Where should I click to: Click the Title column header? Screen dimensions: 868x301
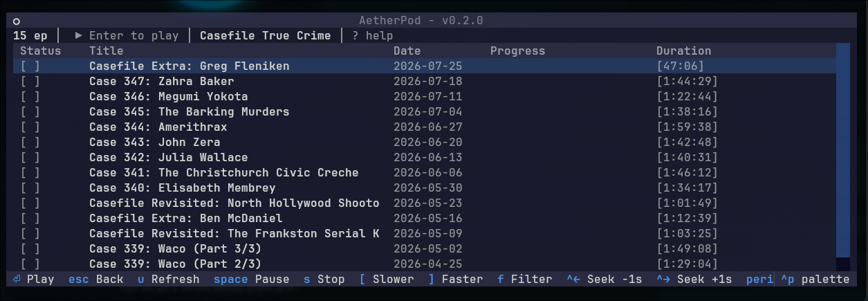coord(107,51)
